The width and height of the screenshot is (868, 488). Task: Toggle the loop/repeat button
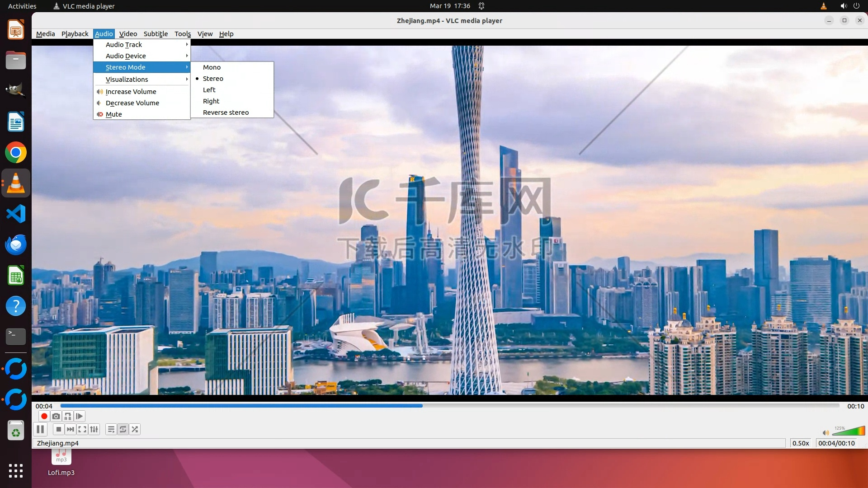click(x=123, y=429)
